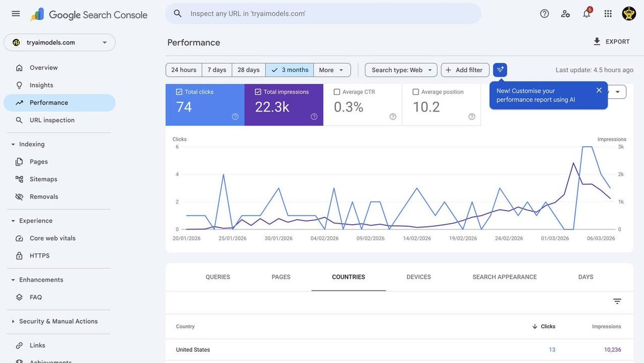This screenshot has width=644, height=363.
Task: Click the URL inspection search field
Action: [323, 13]
